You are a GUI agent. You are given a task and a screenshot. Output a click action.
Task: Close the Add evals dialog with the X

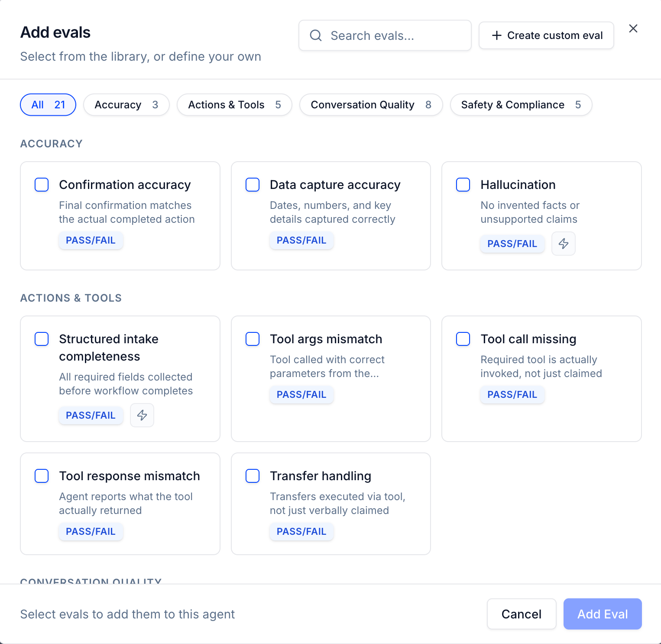pos(633,29)
